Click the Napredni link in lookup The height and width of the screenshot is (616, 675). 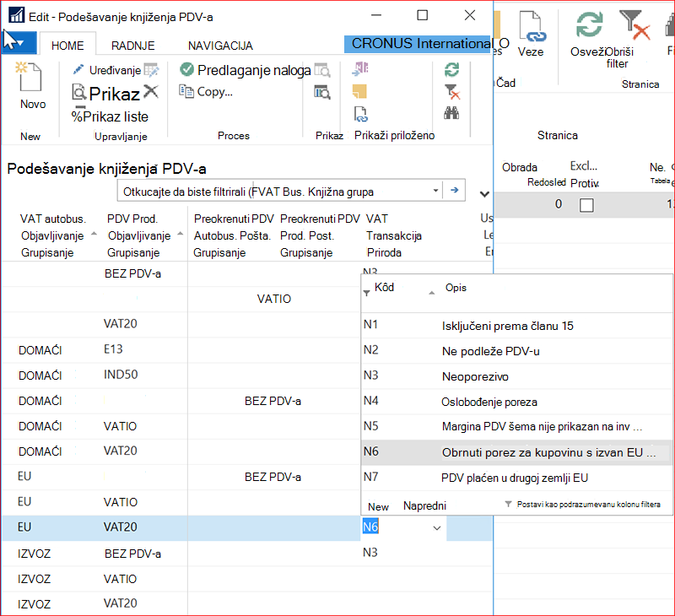424,505
